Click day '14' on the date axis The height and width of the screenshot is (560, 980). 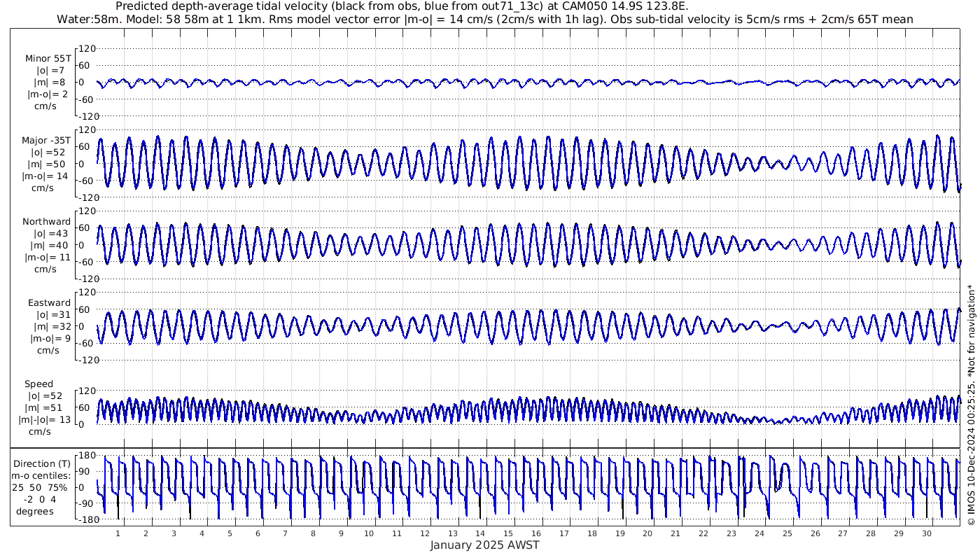coord(480,533)
